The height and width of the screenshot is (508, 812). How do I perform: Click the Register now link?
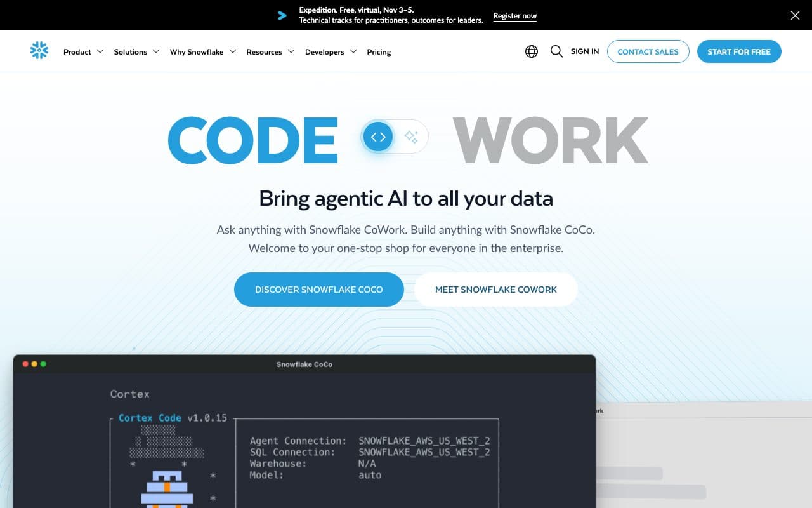pyautogui.click(x=515, y=16)
